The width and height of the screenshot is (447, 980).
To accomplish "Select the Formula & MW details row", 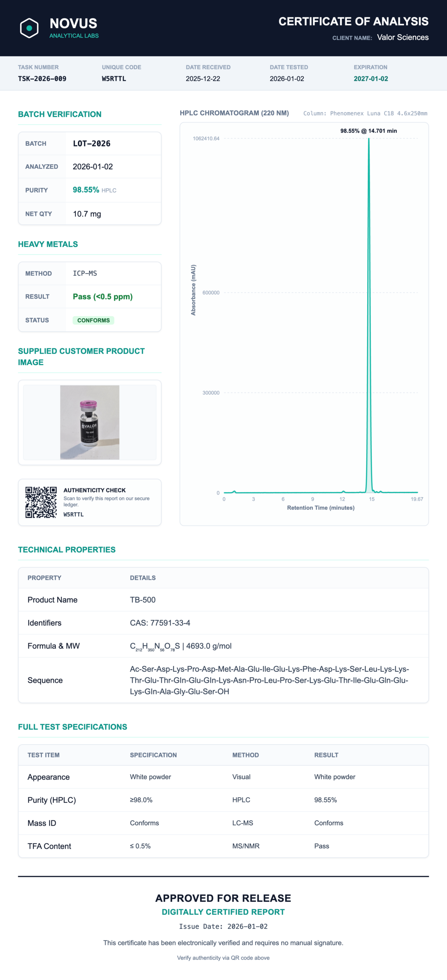I will click(223, 646).
